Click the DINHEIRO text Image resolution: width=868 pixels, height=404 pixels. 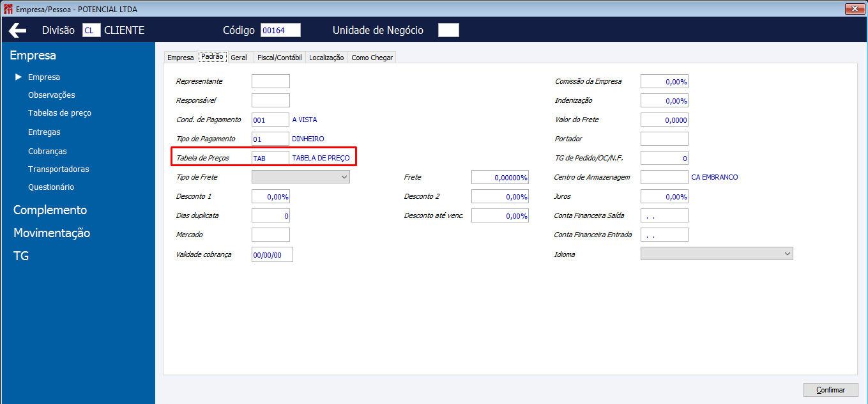[308, 139]
